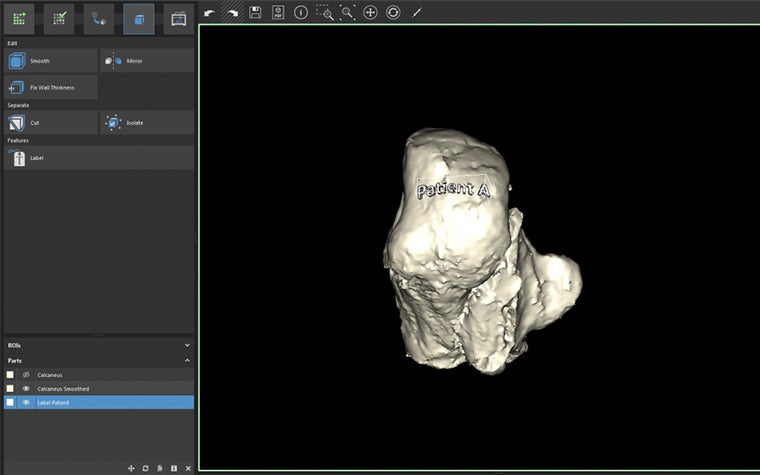Hide the Calcaneus Smoothed part
Viewport: 760px width, 475px height.
[26, 388]
